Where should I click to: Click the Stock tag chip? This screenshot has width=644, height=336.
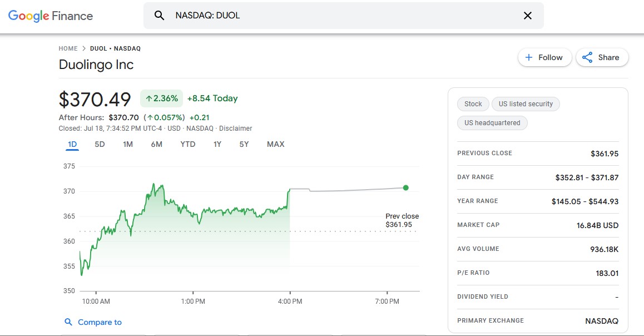[x=473, y=103]
